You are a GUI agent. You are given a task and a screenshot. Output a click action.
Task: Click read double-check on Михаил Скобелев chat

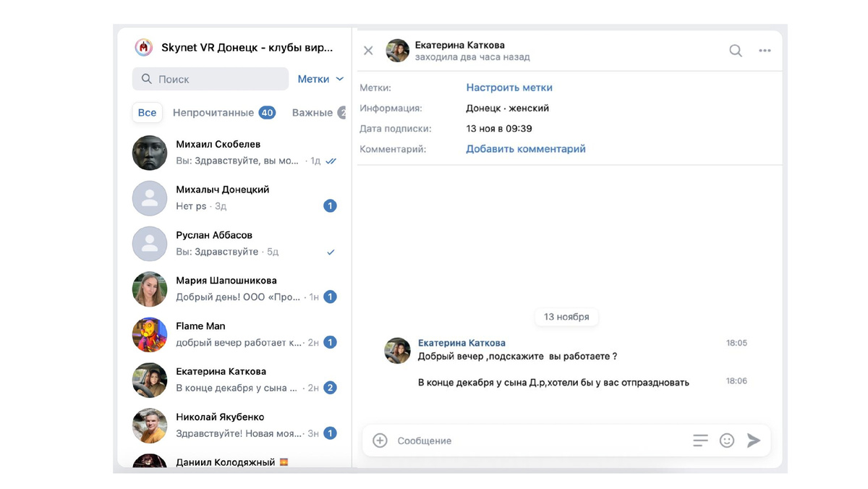tap(331, 161)
